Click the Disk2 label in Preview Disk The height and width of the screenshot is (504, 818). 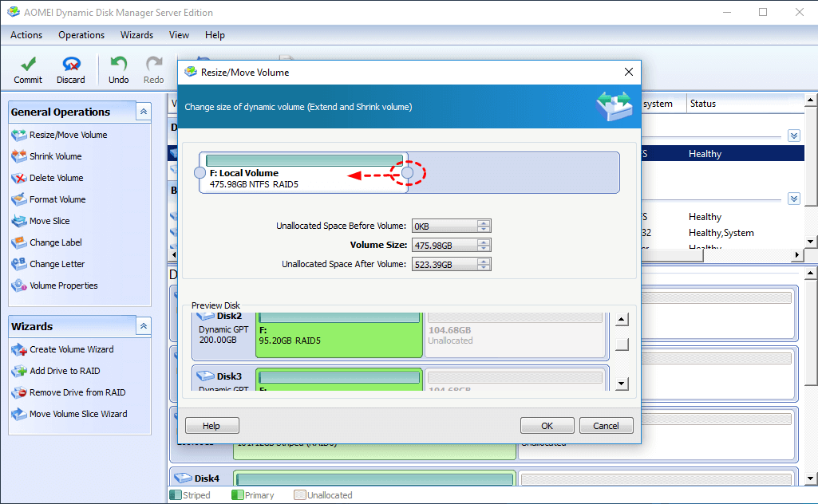pyautogui.click(x=229, y=316)
